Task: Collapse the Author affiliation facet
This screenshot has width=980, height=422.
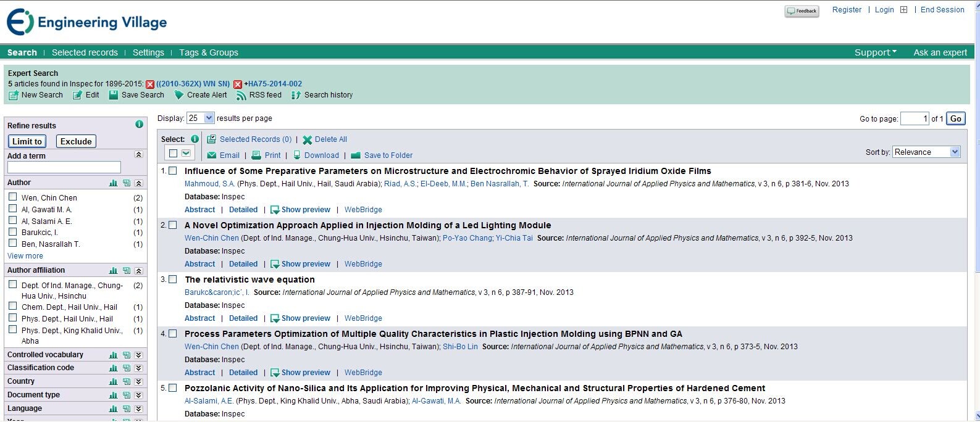Action: [139, 271]
